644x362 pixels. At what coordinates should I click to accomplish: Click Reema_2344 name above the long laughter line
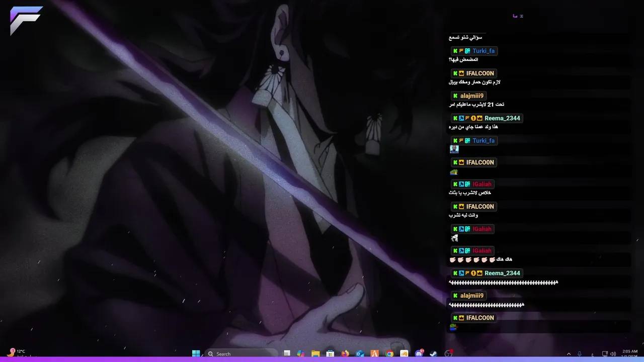point(502,274)
